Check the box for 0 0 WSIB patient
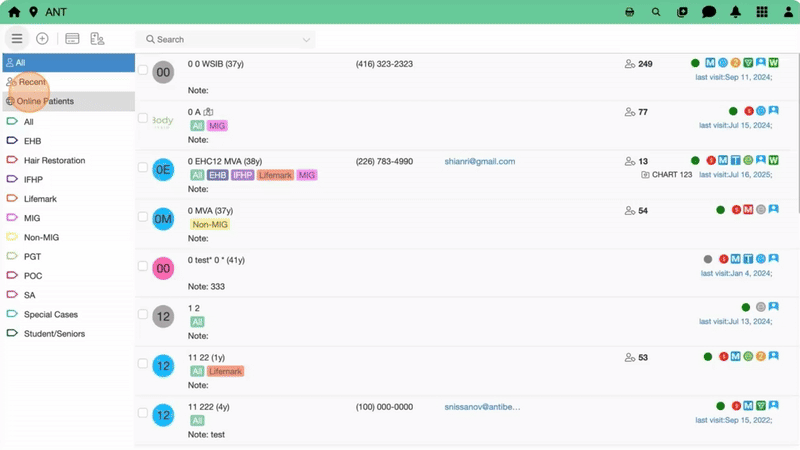This screenshot has height=450, width=800. pyautogui.click(x=143, y=70)
